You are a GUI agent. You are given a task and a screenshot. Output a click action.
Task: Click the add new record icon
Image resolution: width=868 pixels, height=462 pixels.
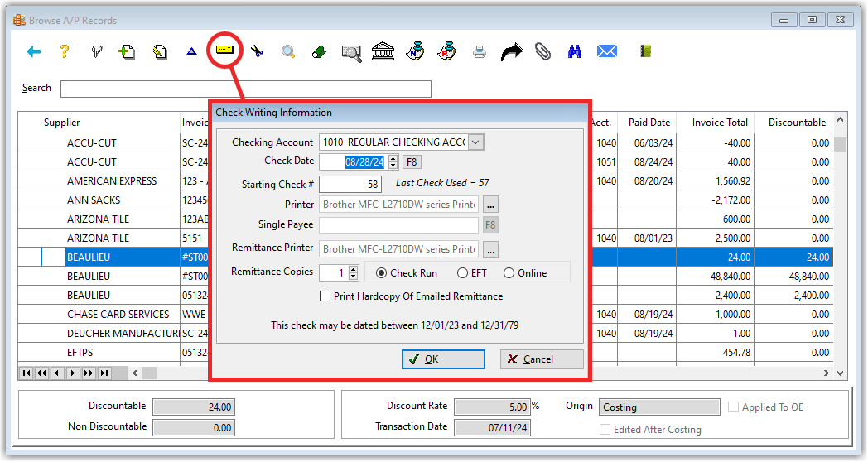127,52
